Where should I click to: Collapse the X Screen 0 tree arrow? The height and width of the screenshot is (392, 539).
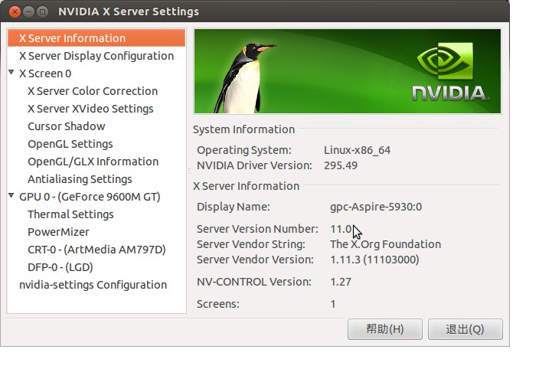click(x=11, y=73)
